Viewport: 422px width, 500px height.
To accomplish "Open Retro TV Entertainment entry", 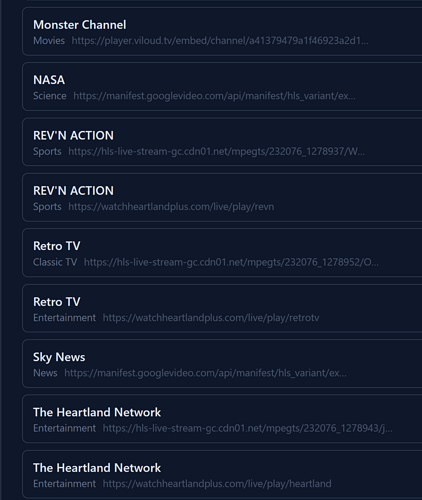I will (222, 308).
